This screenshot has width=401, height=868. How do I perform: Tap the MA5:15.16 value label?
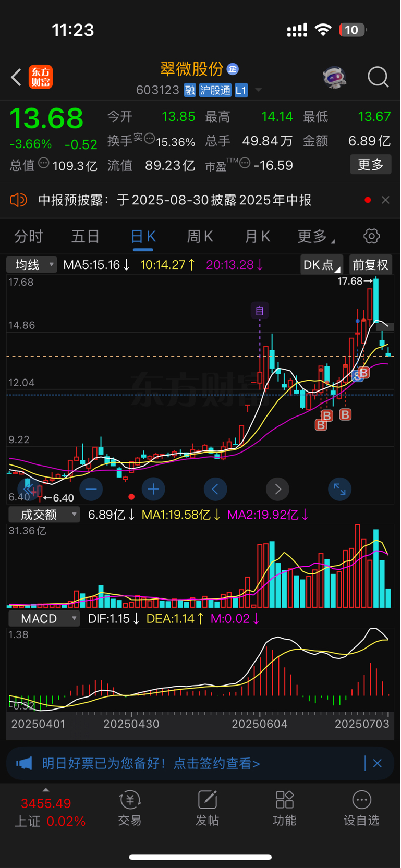[96, 265]
